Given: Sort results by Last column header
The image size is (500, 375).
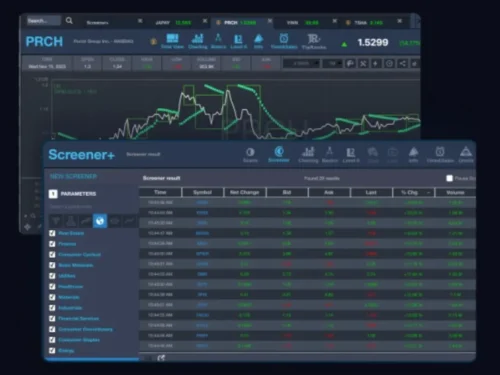Looking at the screenshot, I should (x=371, y=192).
